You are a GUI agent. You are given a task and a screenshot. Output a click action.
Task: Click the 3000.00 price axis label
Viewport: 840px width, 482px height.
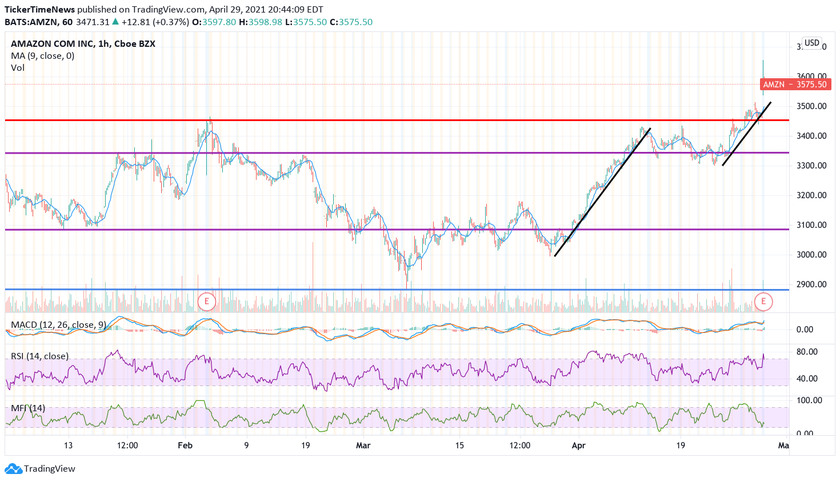811,255
